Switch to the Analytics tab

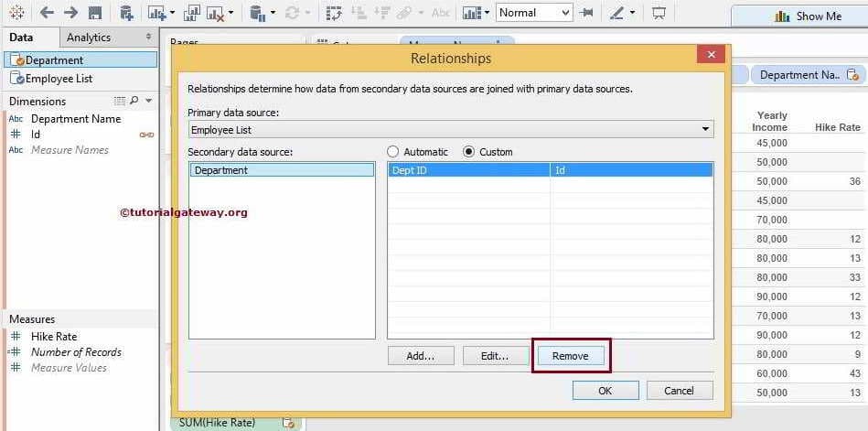(x=89, y=38)
